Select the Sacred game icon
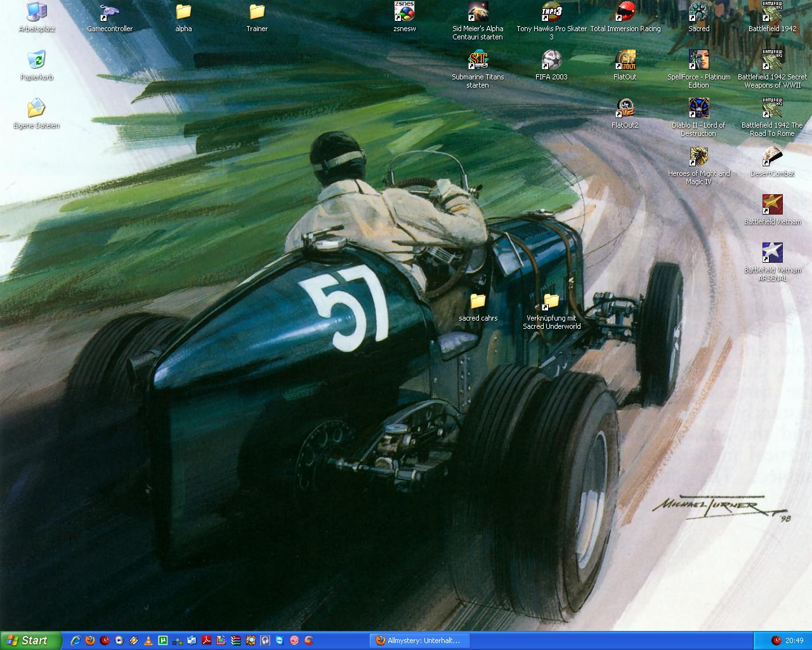The image size is (812, 650). coord(698,18)
